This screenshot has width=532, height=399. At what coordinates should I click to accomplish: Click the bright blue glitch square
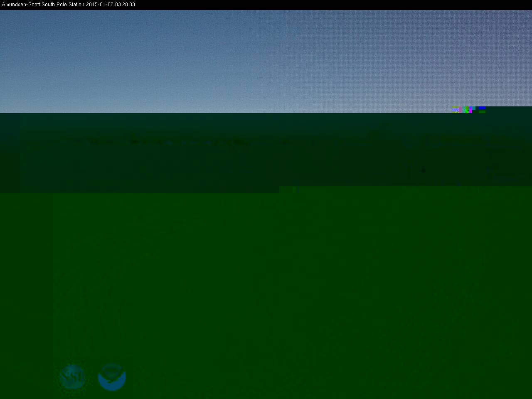(x=482, y=108)
